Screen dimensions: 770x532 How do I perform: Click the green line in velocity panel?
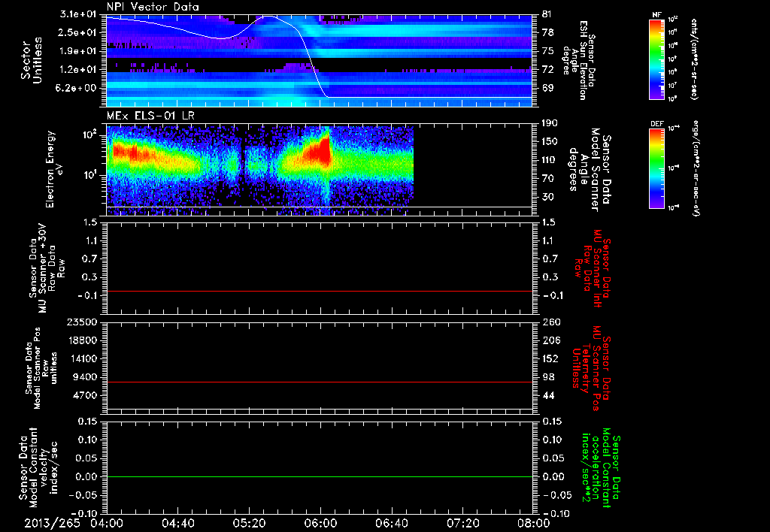[319, 476]
